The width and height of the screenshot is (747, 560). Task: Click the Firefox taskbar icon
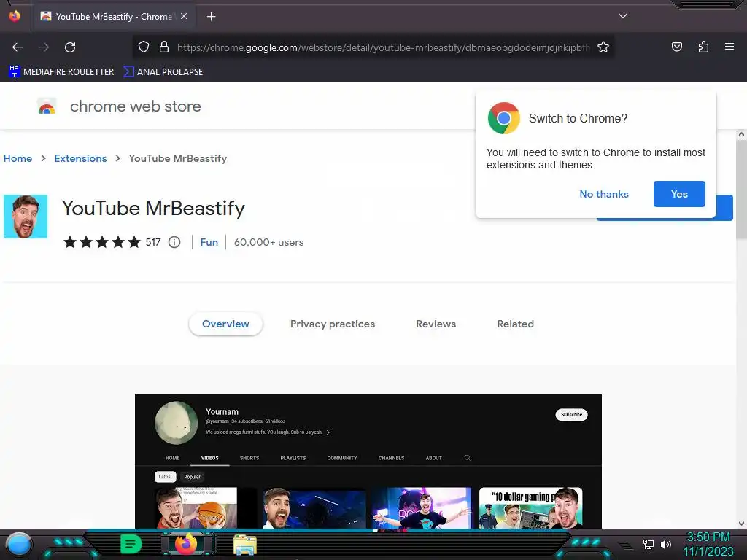tap(186, 544)
